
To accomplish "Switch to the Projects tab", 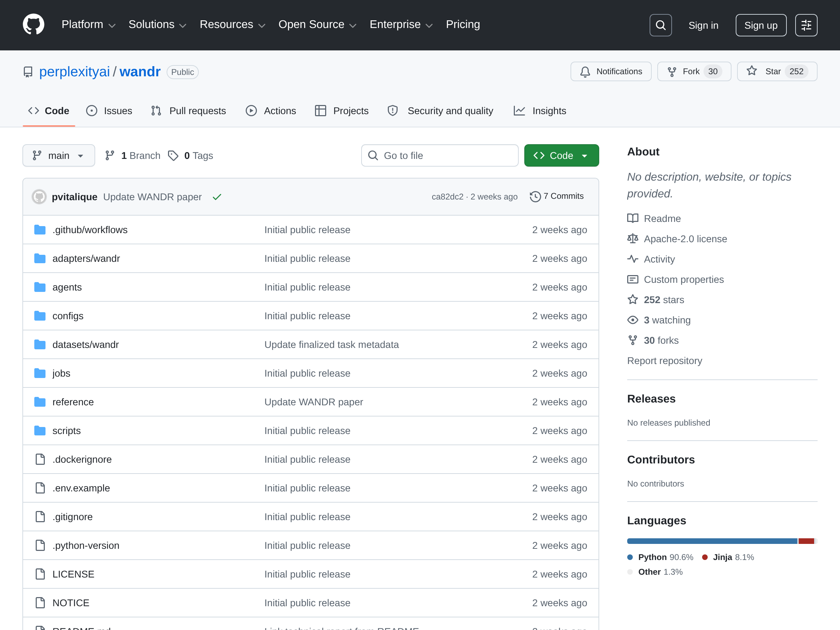I will click(x=342, y=111).
